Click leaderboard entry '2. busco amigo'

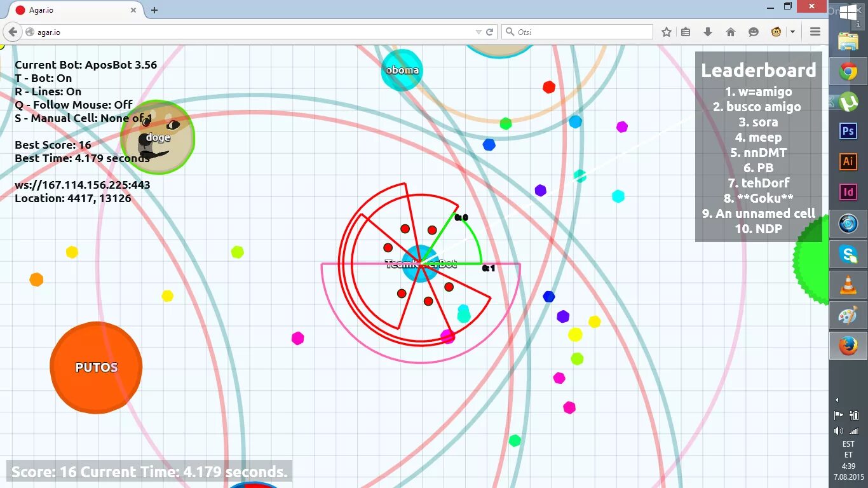coord(757,107)
